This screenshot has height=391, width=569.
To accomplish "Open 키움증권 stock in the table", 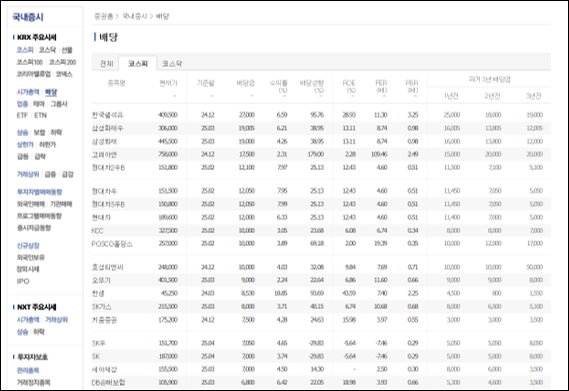I will [x=104, y=320].
